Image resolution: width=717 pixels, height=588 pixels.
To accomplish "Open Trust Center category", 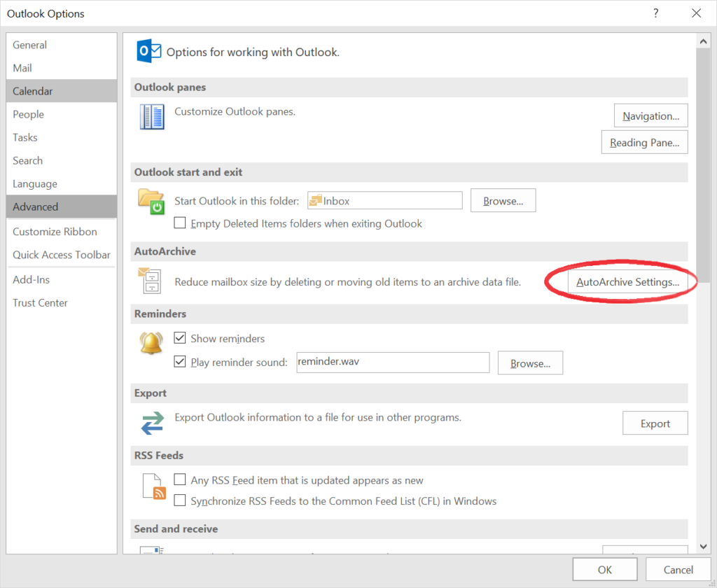I will tap(62, 302).
